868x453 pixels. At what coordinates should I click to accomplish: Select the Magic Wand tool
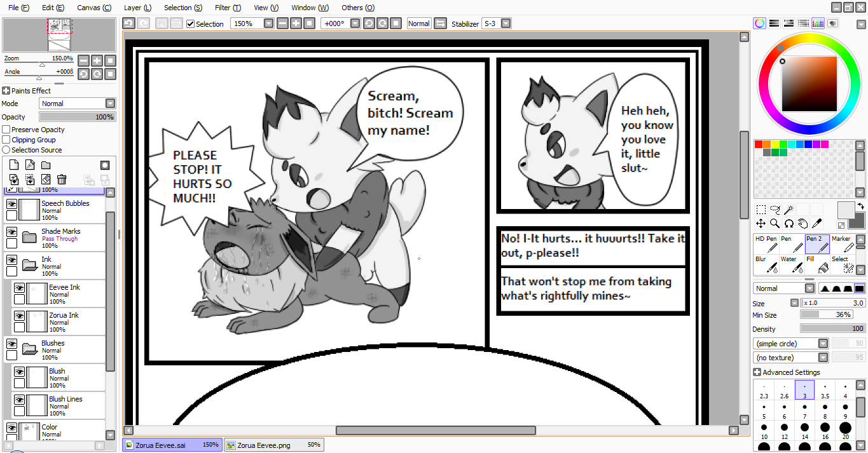(789, 209)
